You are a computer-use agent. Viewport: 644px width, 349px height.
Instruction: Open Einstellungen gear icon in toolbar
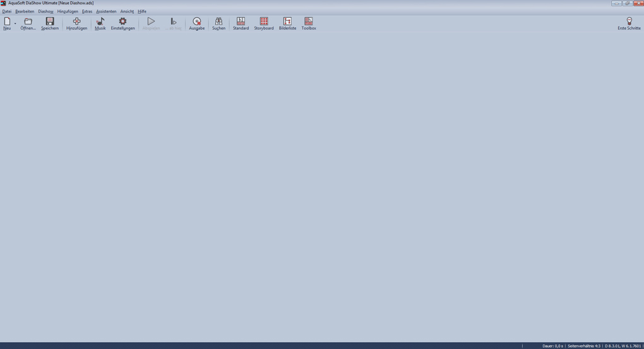[122, 22]
